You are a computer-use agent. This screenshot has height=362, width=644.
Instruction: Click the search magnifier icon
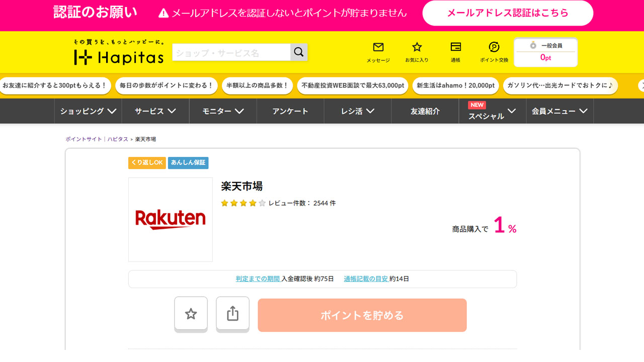[x=299, y=52]
